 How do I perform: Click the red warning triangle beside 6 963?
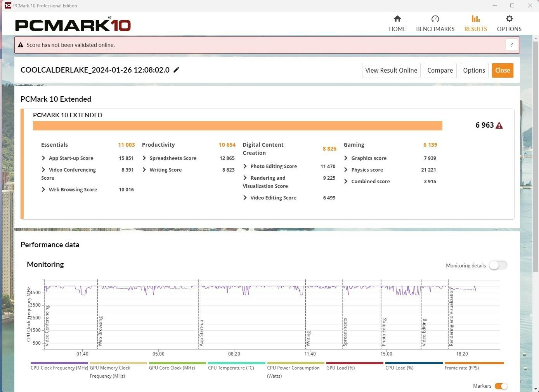point(499,125)
